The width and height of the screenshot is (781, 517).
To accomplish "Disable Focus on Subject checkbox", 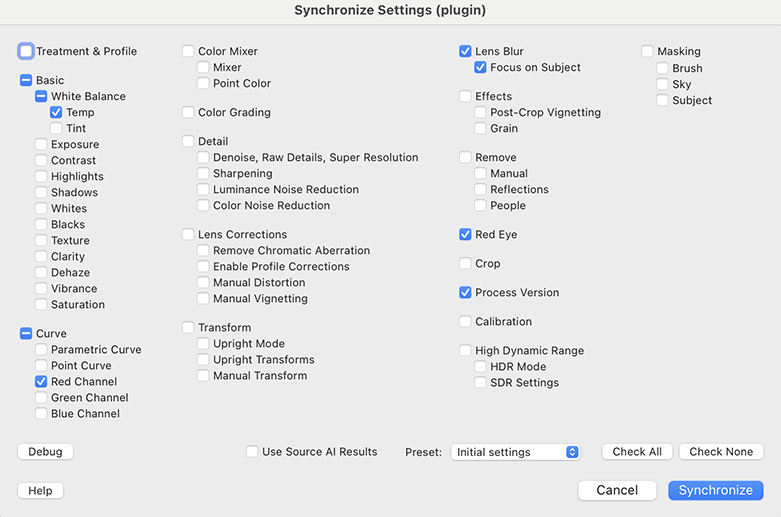I will (481, 68).
